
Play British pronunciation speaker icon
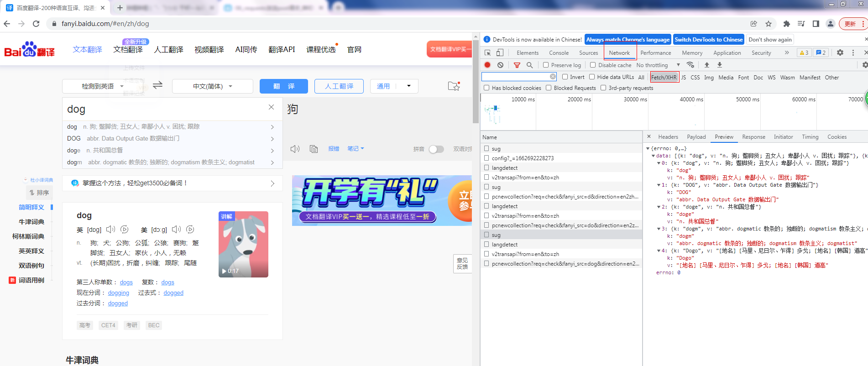[110, 230]
